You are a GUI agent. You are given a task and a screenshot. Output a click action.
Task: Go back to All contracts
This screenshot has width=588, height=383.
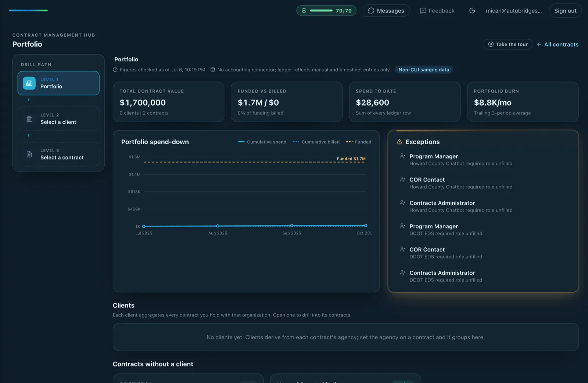click(x=557, y=44)
